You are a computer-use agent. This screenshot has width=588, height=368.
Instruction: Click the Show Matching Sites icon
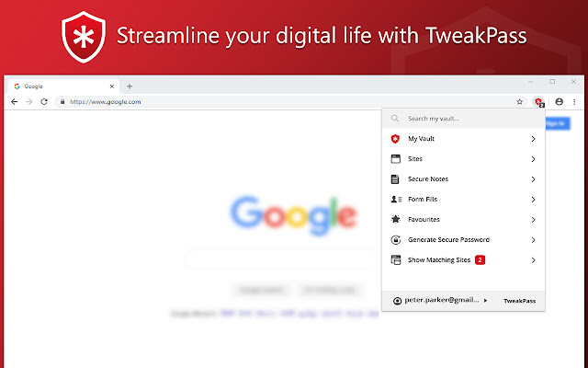(x=396, y=259)
